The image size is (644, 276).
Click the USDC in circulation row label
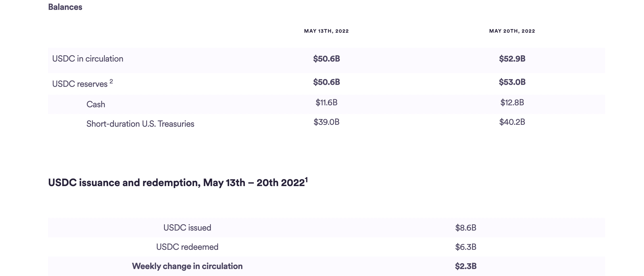(87, 59)
